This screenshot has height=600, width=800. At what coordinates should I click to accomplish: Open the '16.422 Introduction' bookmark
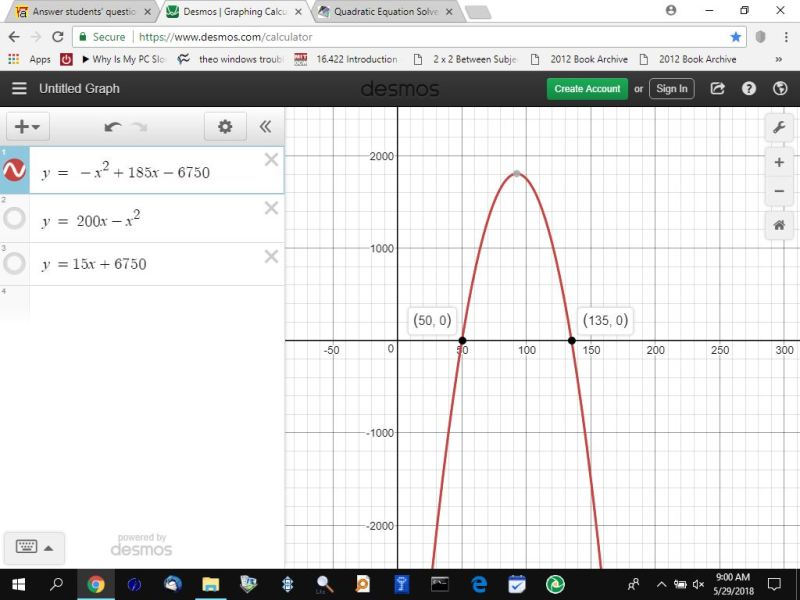pyautogui.click(x=346, y=59)
